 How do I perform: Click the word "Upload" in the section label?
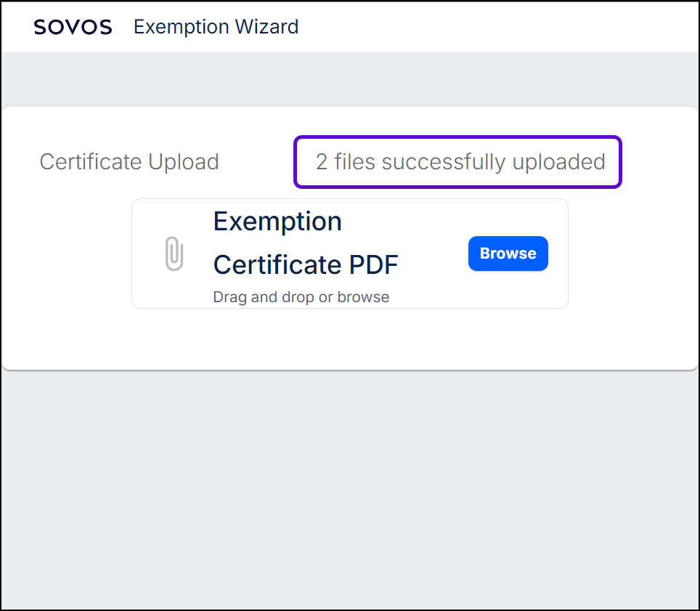point(184,161)
